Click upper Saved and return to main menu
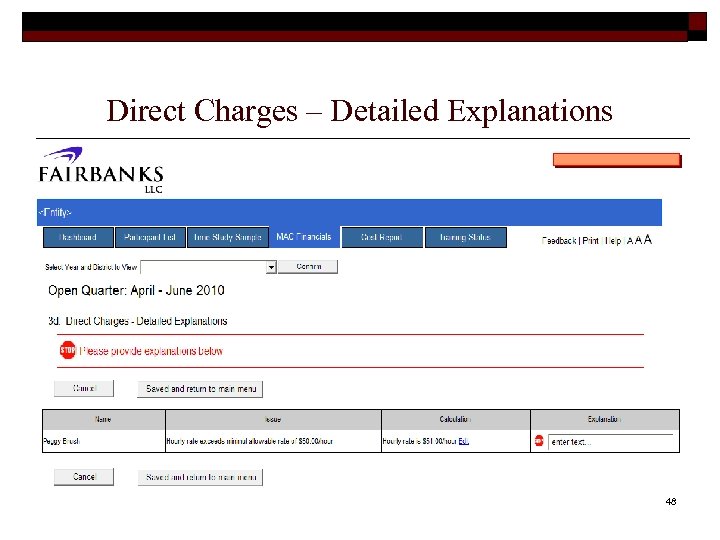This screenshot has width=720, height=540. tap(200, 389)
